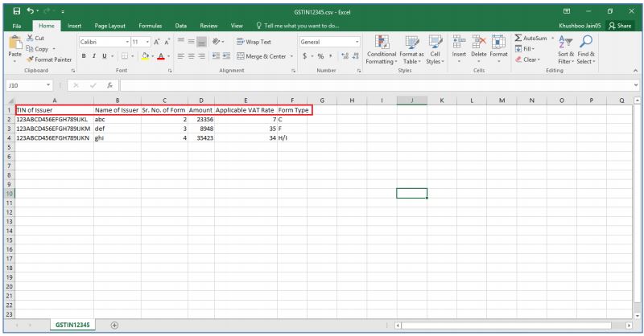Click the Save icon in title bar

[16, 11]
